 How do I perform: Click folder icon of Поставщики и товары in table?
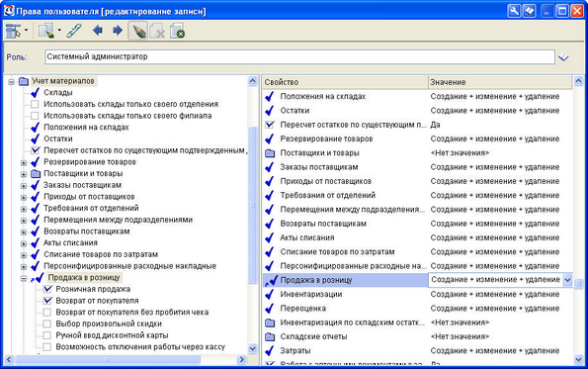[x=270, y=153]
